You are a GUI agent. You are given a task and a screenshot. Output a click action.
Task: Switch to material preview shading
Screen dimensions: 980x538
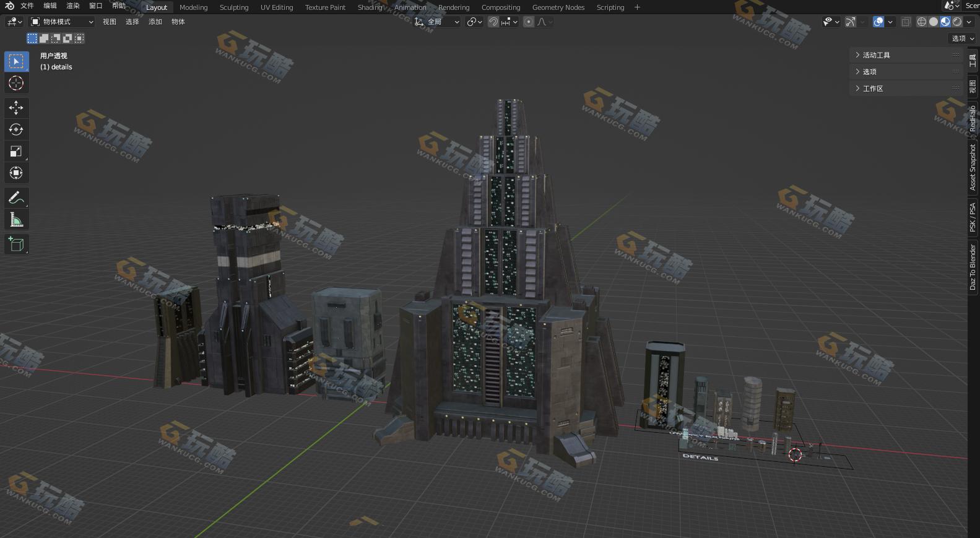pos(945,22)
